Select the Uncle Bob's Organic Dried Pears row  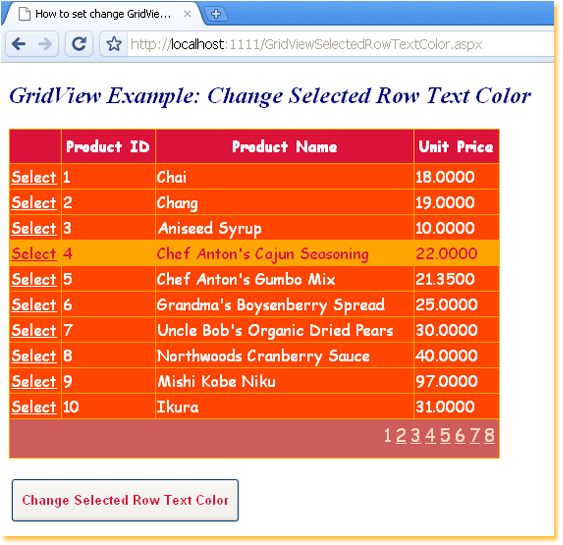(34, 330)
